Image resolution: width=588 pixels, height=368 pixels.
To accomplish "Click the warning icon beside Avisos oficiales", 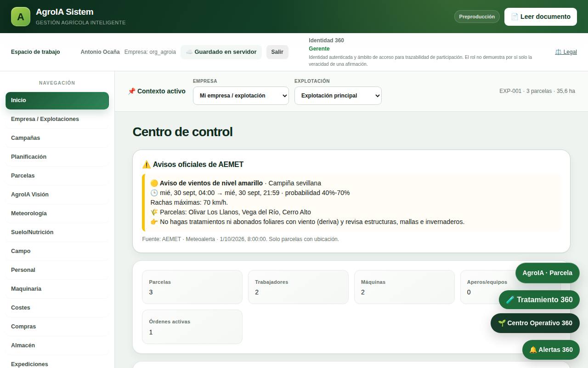I will pyautogui.click(x=147, y=164).
